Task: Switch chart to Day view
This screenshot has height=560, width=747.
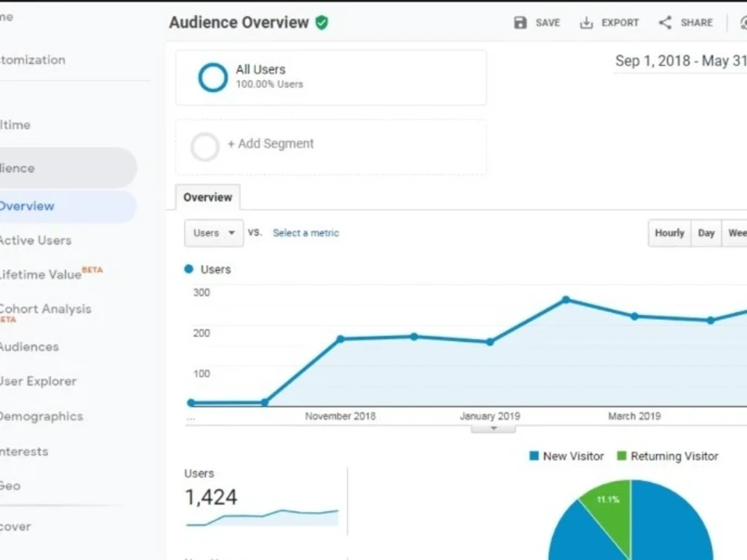Action: point(706,233)
